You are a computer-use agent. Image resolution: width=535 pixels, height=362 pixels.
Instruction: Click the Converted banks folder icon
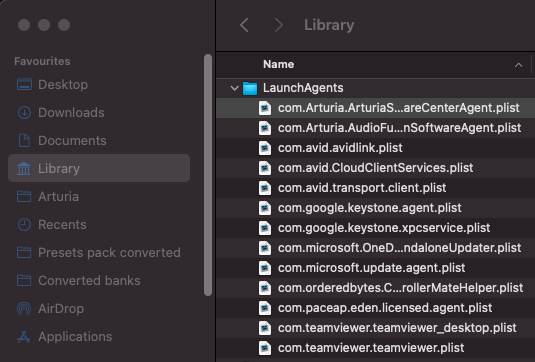[x=24, y=280]
